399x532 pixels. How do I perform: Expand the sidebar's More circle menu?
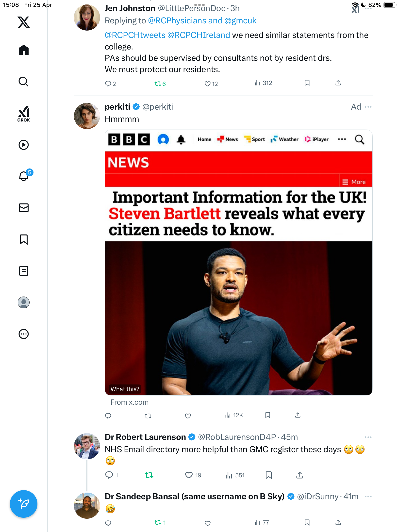(x=24, y=334)
